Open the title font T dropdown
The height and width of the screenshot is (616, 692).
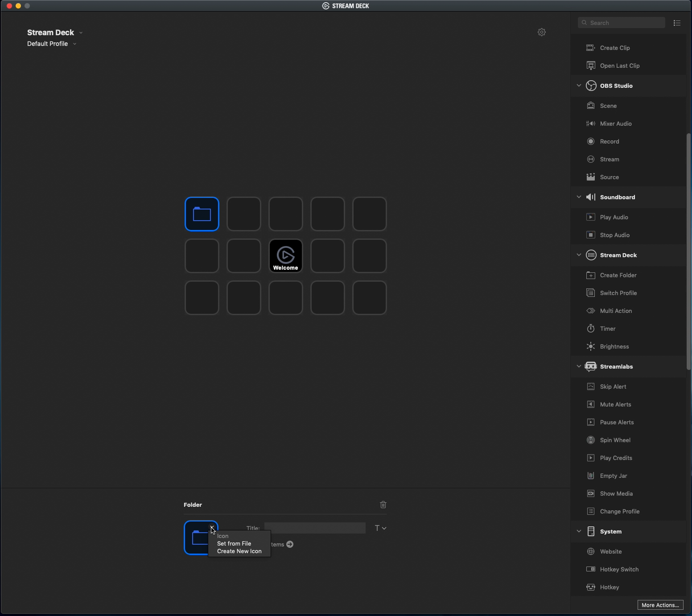380,528
